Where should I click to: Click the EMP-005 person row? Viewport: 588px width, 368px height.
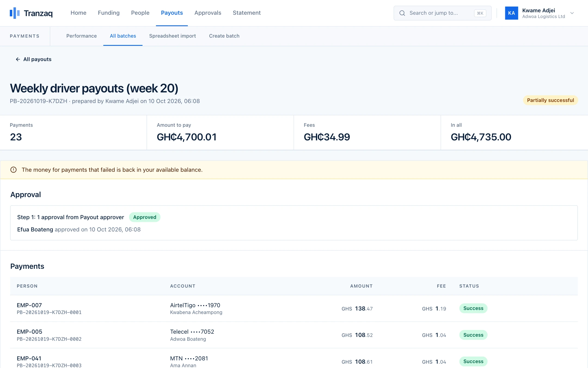tap(294, 335)
